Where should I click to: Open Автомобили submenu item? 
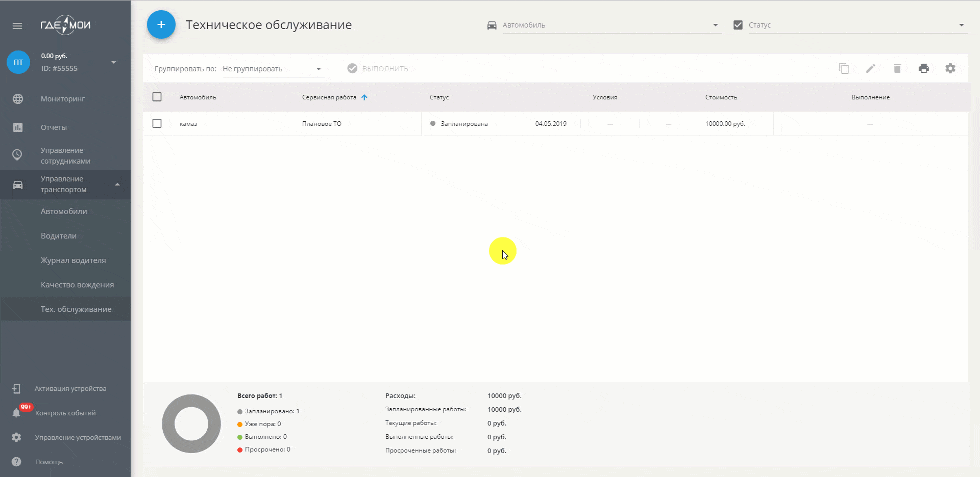(64, 211)
